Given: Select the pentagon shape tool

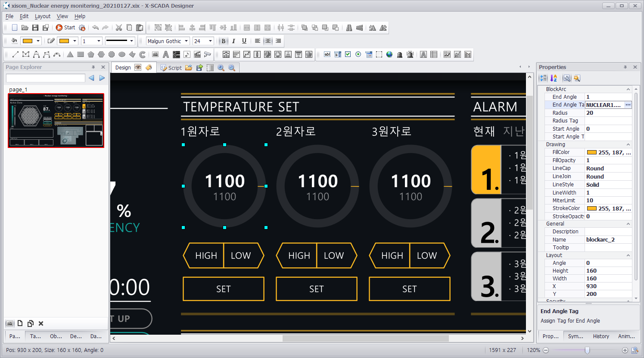Looking at the screenshot, I should [91, 54].
